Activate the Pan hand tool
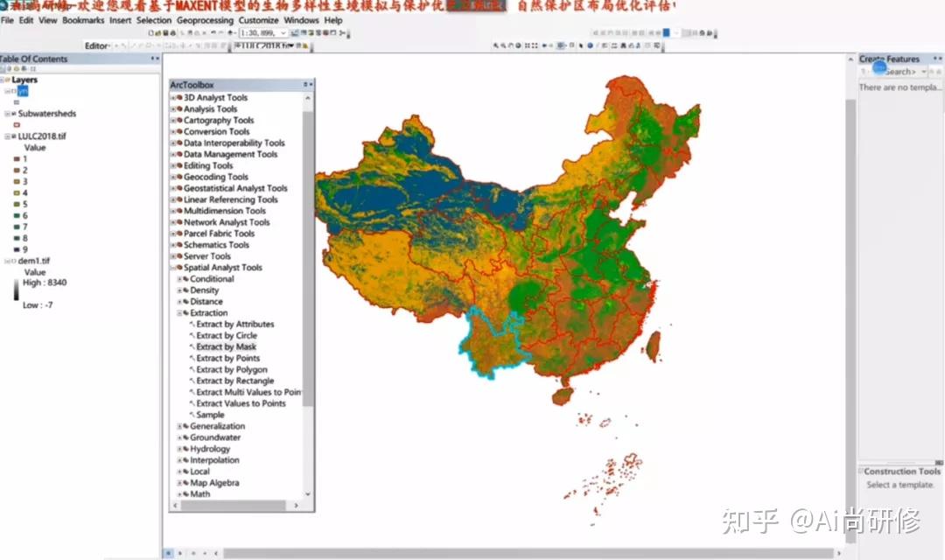The image size is (945, 560). [510, 45]
